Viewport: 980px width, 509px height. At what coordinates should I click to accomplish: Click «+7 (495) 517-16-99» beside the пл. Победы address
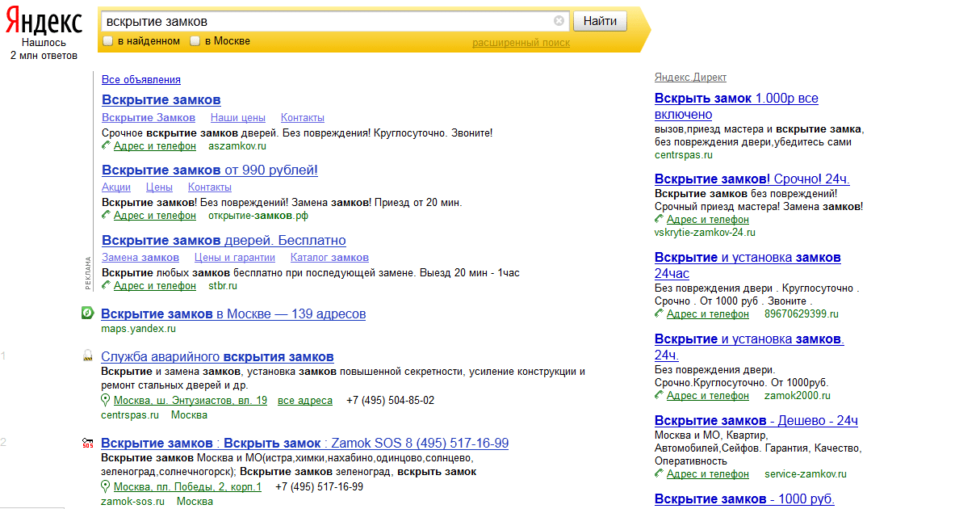click(319, 487)
